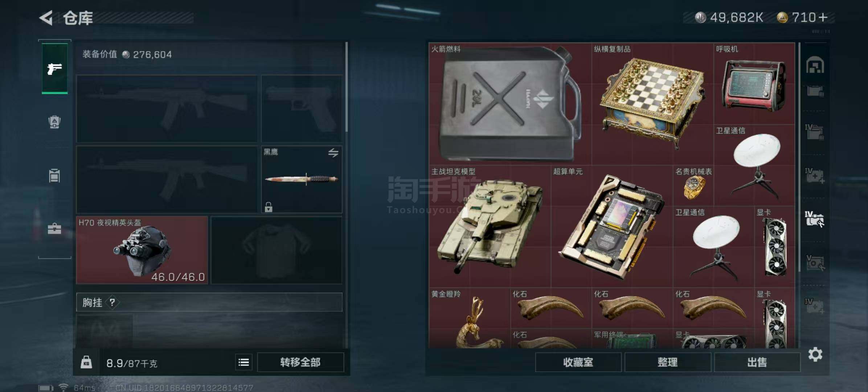Open the briefcase safe-box sidebar icon
The width and height of the screenshot is (868, 392).
click(x=54, y=229)
